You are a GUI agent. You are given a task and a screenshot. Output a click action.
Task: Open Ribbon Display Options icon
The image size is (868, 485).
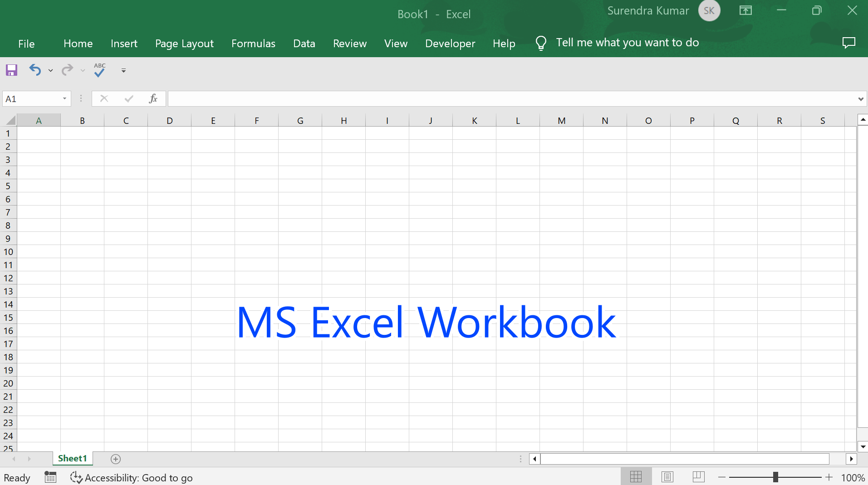click(745, 10)
